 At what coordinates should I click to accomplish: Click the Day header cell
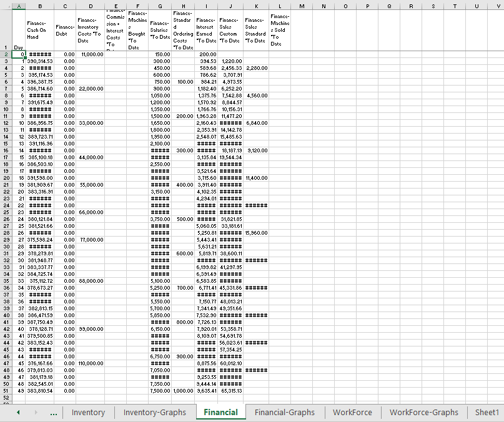tap(19, 30)
